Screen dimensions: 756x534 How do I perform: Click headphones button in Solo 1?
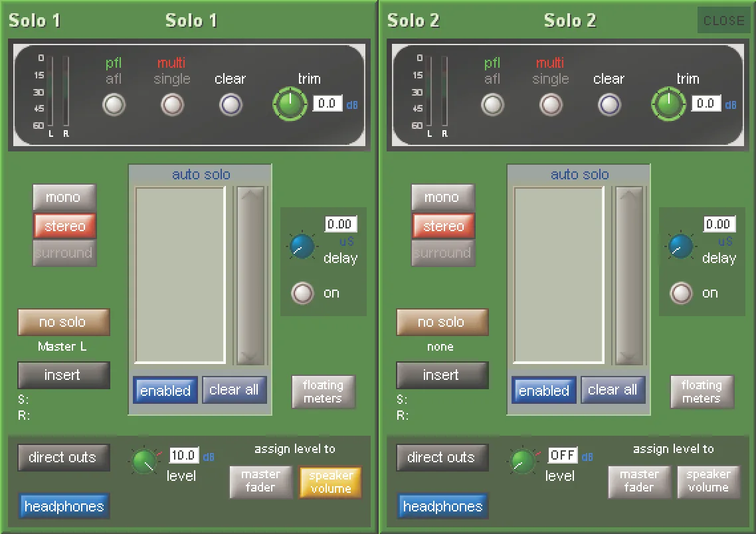[x=64, y=506]
